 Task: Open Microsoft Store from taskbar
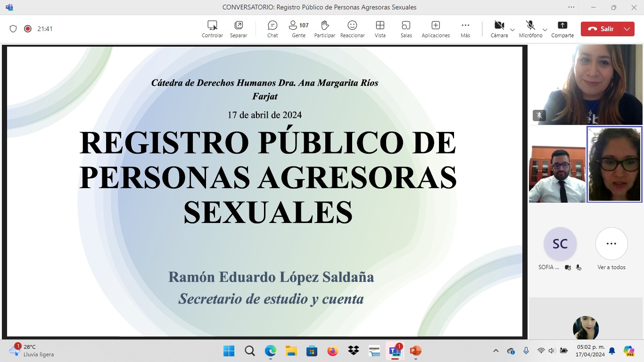point(312,351)
